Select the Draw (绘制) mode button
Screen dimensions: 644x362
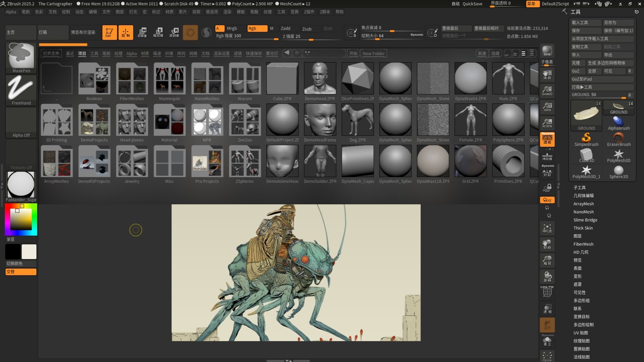coord(125,32)
